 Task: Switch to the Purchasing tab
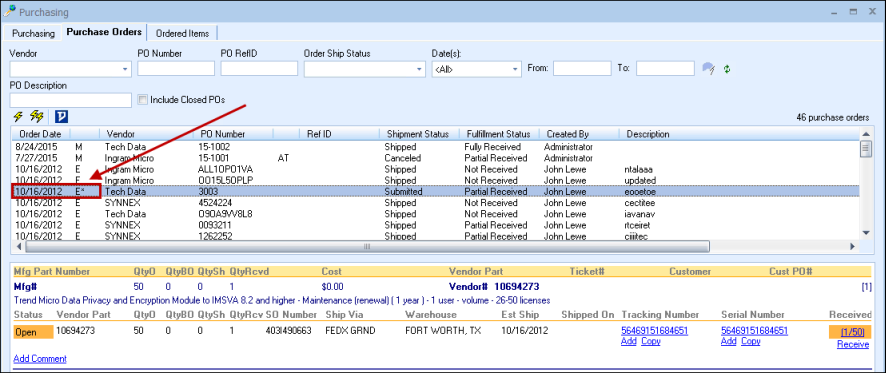click(33, 33)
